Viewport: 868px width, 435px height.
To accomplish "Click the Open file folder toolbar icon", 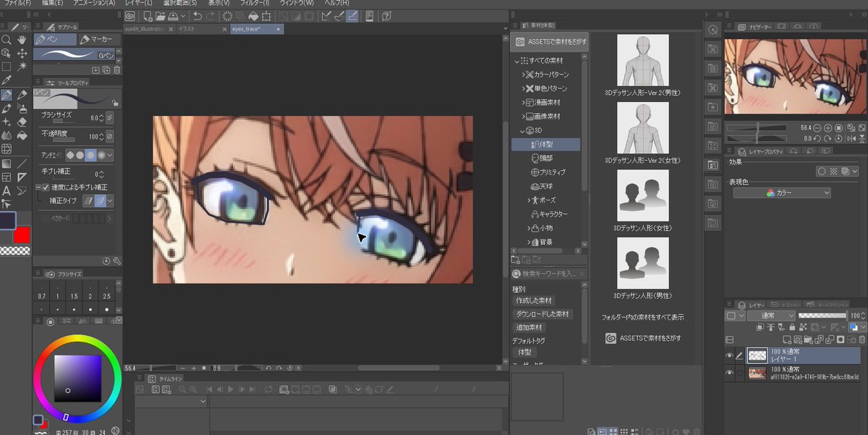I will pos(161,16).
